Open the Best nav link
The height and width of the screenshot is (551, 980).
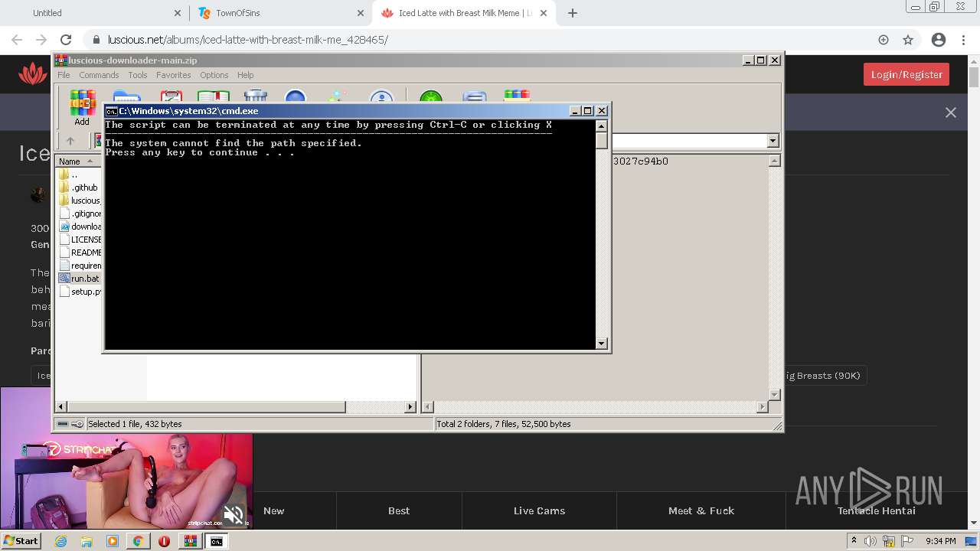click(x=399, y=510)
